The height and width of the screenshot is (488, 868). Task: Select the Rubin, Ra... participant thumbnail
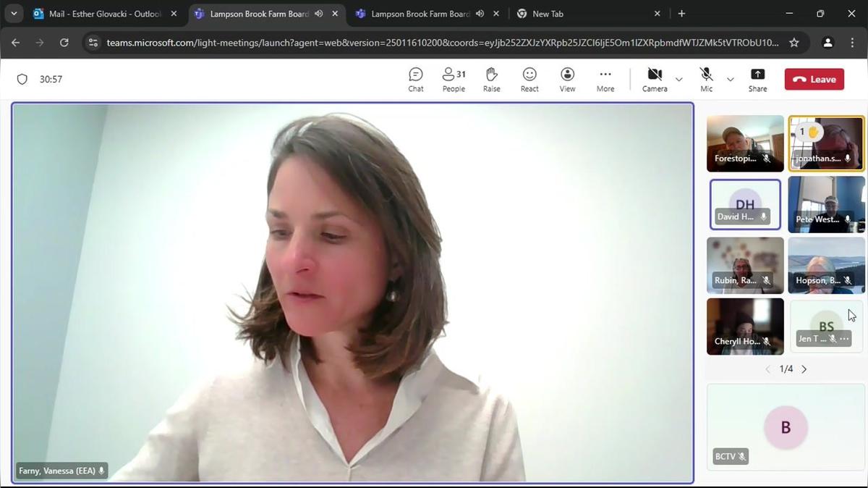[x=745, y=265]
